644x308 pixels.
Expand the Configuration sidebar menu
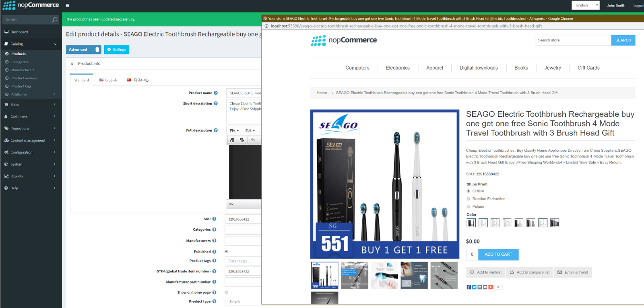pyautogui.click(x=31, y=152)
